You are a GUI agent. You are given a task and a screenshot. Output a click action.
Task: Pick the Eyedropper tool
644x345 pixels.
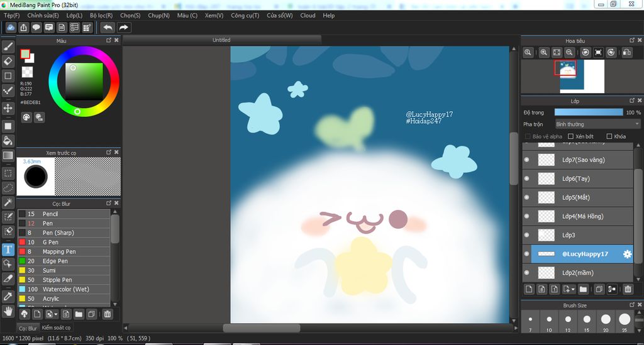pos(8,296)
